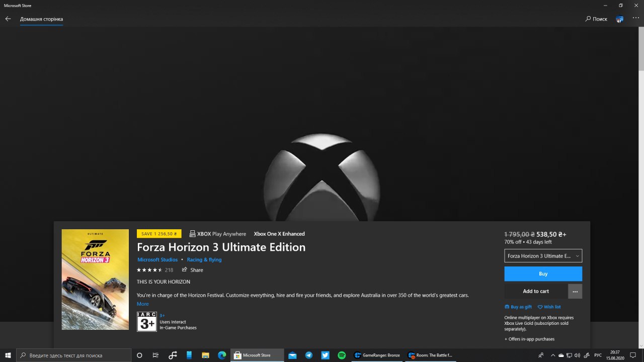
Task: Launch Microsoft Edge from taskbar
Action: (222, 355)
